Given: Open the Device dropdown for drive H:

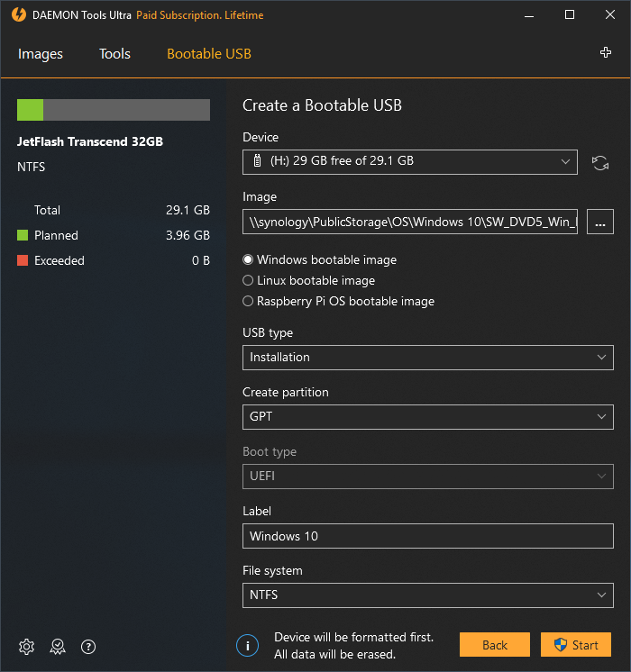Looking at the screenshot, I should click(x=409, y=162).
